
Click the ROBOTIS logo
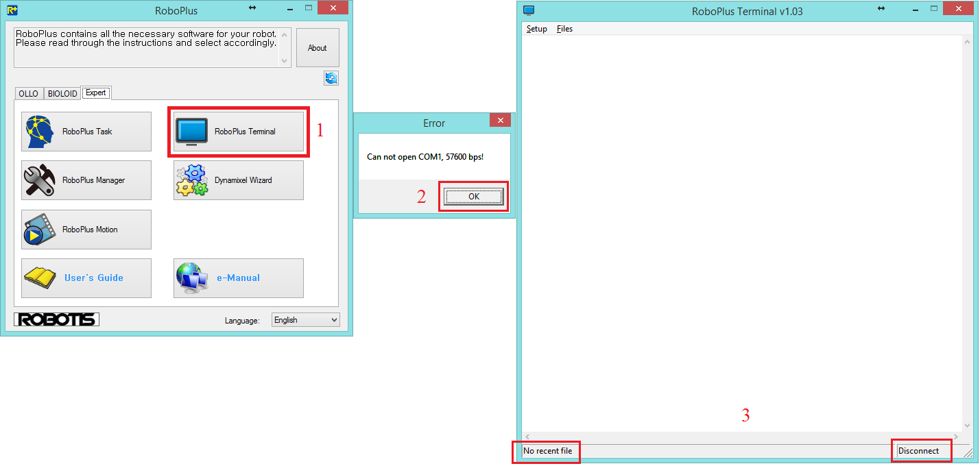[57, 319]
